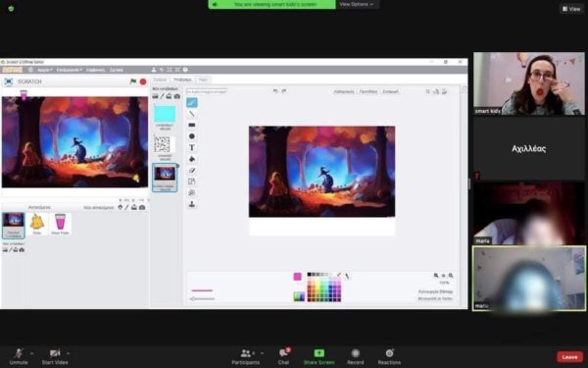Select the Eraser tool
The width and height of the screenshot is (588, 368).
pyautogui.click(x=192, y=170)
